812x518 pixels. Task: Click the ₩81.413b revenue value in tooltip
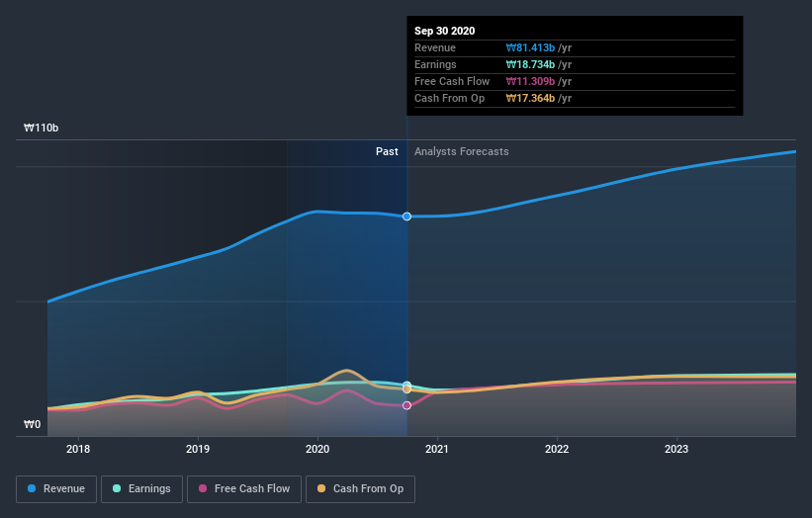pos(530,47)
